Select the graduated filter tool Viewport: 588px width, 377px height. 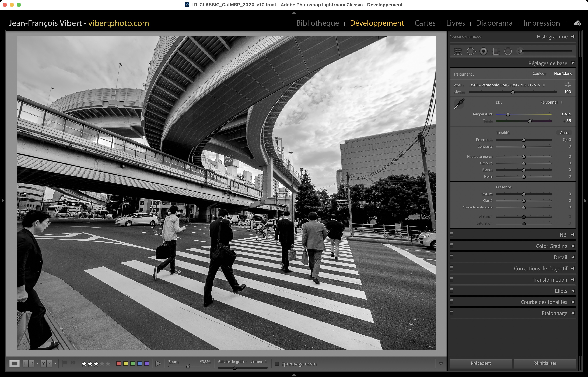pos(496,51)
